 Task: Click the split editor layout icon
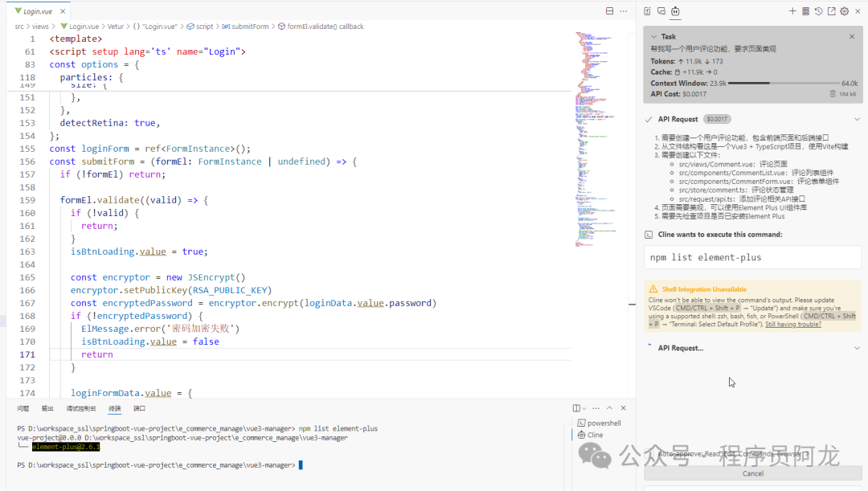[x=609, y=11]
